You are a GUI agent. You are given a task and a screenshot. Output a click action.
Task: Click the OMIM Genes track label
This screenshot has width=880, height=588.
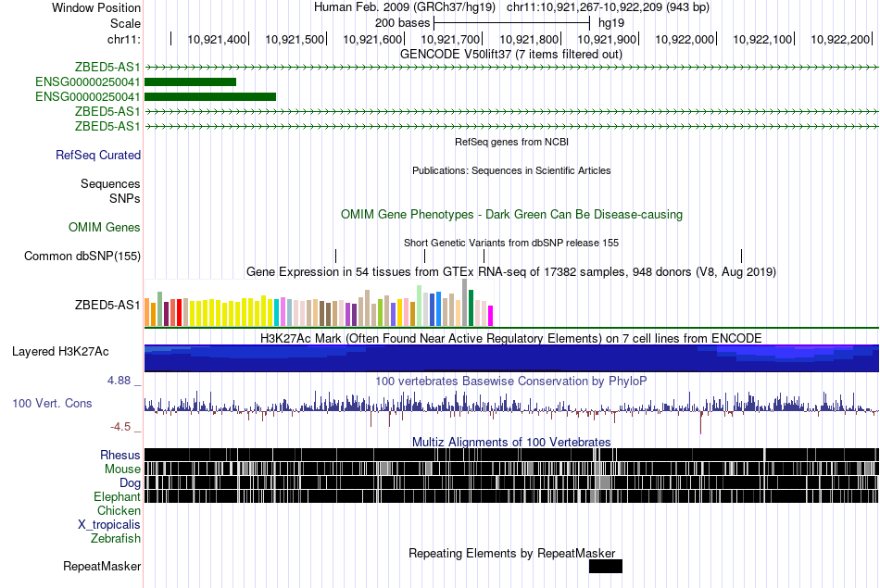(x=105, y=227)
